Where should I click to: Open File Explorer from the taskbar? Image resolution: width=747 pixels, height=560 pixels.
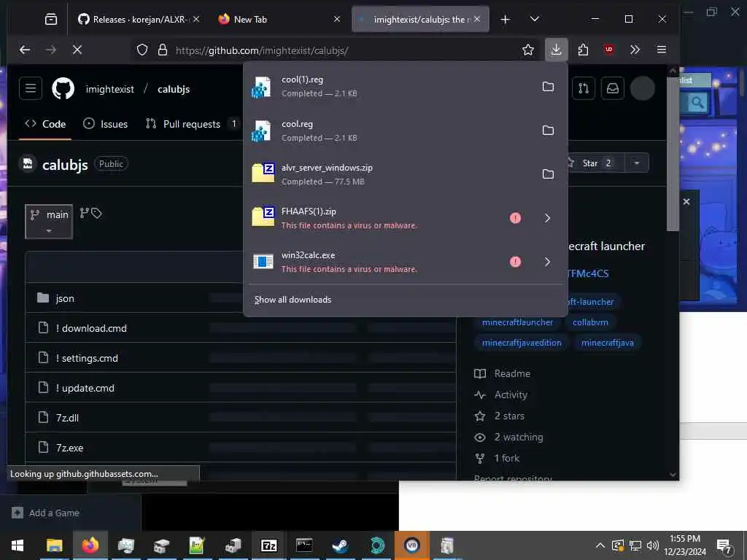[54, 545]
